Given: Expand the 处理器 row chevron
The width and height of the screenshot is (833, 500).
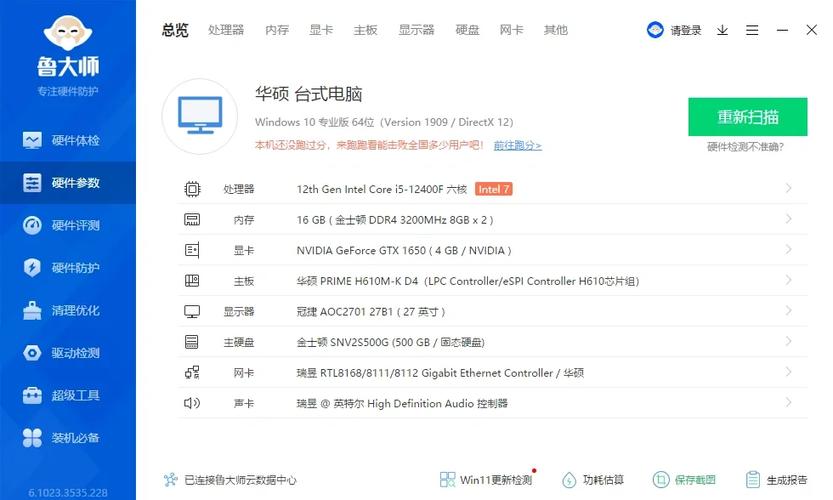Looking at the screenshot, I should [788, 188].
